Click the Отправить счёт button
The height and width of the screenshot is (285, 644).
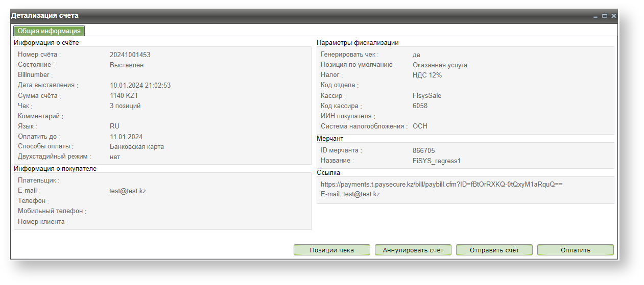point(494,250)
